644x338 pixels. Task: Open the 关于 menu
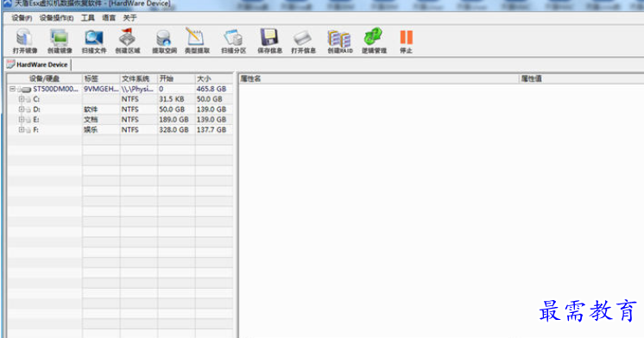[x=129, y=18]
